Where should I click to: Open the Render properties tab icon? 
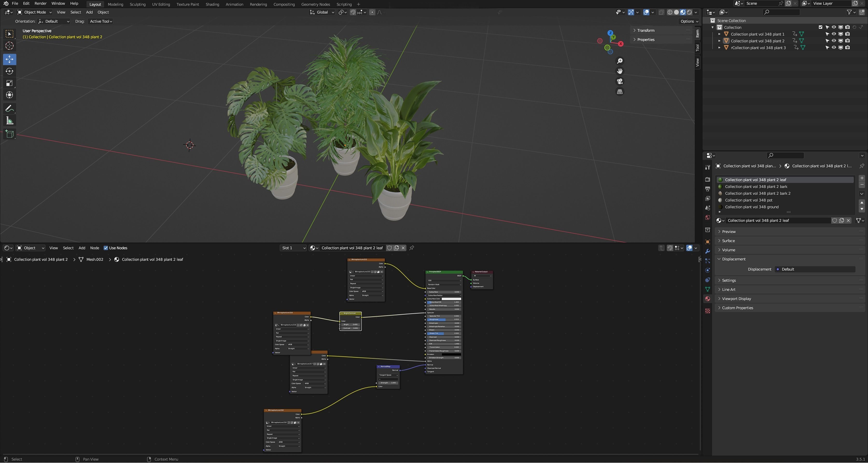707,179
